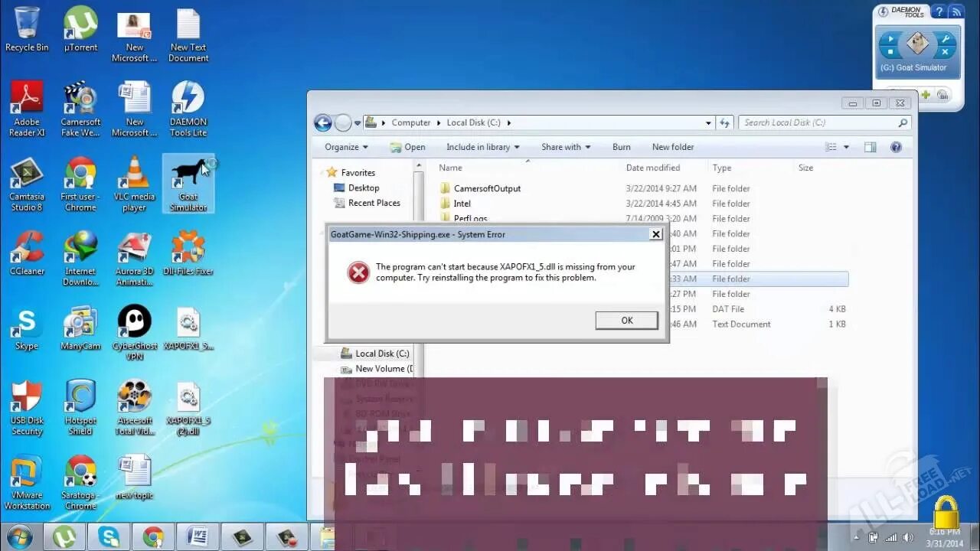Screen dimensions: 980x551
Task: Dismiss XAPOFX1_5.dll error with OK
Action: point(626,320)
